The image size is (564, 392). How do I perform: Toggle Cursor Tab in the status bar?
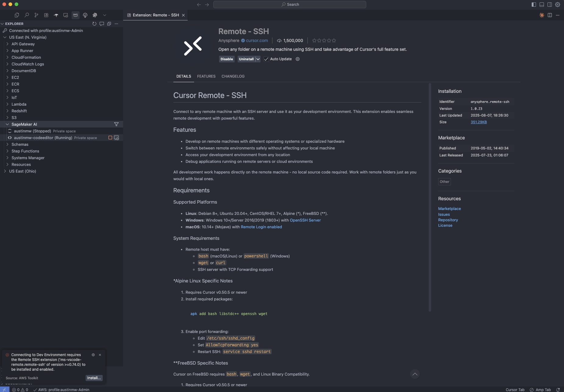coord(515,390)
